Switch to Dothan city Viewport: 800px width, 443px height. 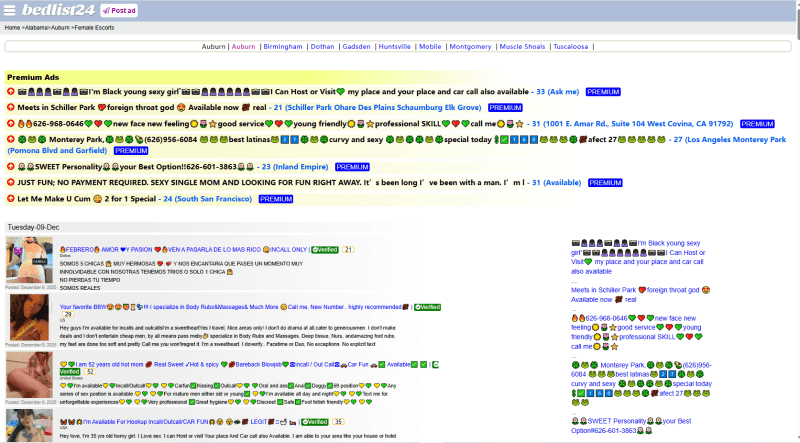coord(322,46)
